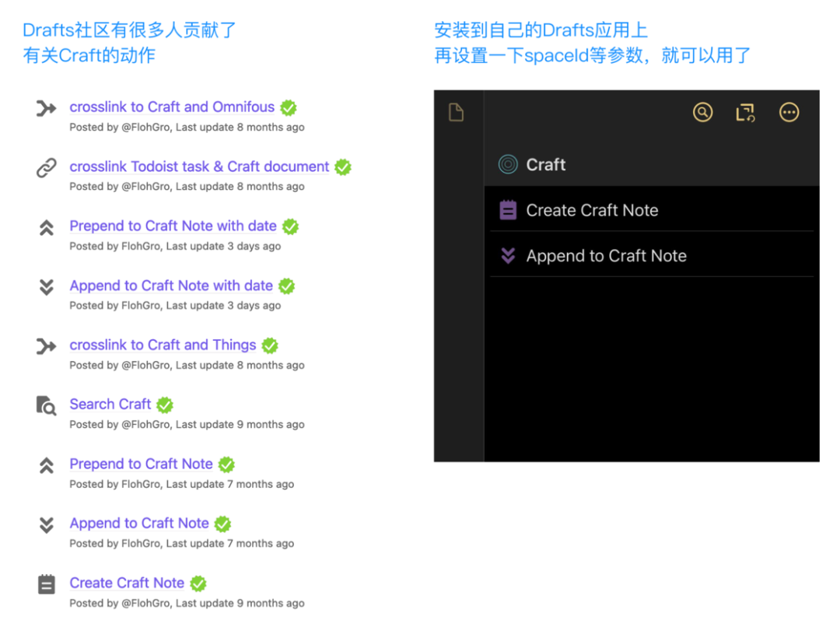Open 'Prepend to Craft Note with date' link

click(x=173, y=226)
